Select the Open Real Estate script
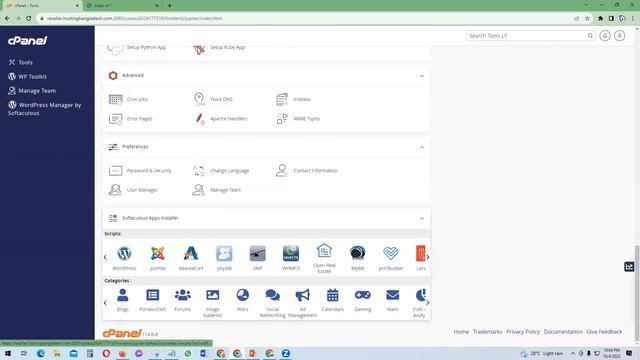Screen dimensions: 640x360 click(324, 258)
